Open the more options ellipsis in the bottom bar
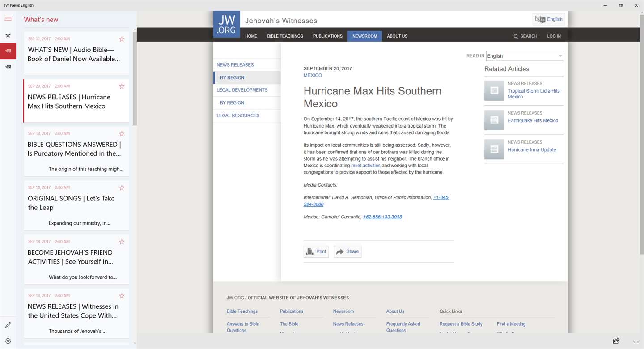This screenshot has height=349, width=644. tap(636, 341)
